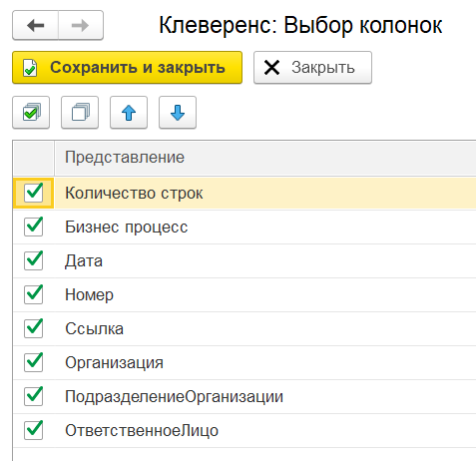Screen dimensions: 476x461
Task: Move selected row up with blue arrow
Action: (129, 113)
